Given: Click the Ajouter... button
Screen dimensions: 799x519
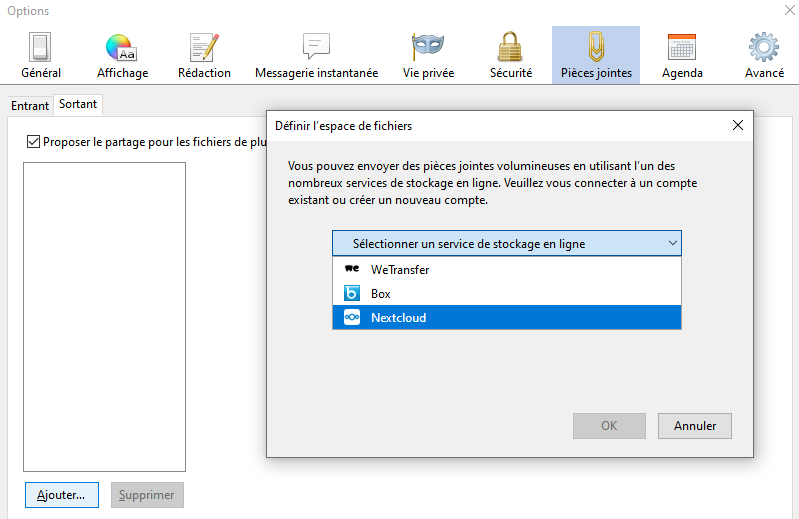Looking at the screenshot, I should coord(61,494).
